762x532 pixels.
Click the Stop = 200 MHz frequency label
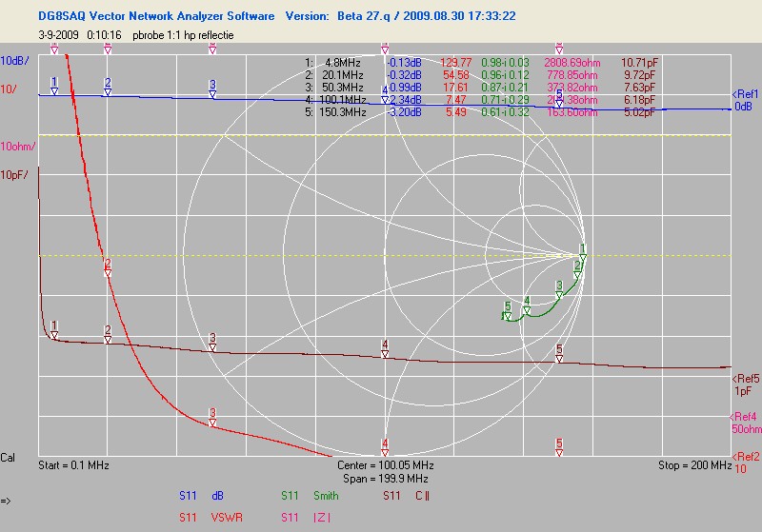694,465
